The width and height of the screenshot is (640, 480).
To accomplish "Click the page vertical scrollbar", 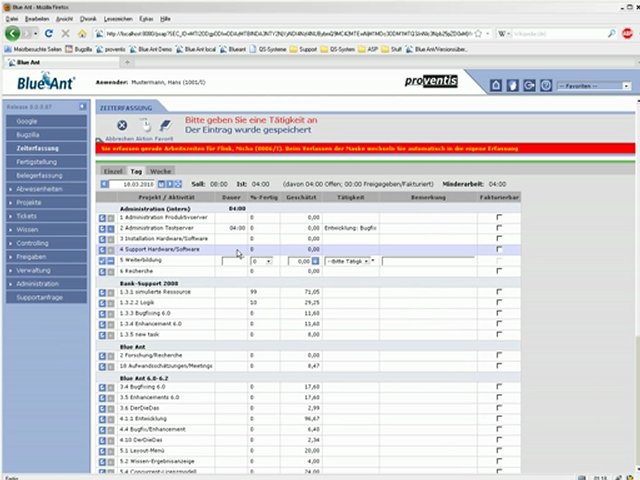I will (x=634, y=300).
